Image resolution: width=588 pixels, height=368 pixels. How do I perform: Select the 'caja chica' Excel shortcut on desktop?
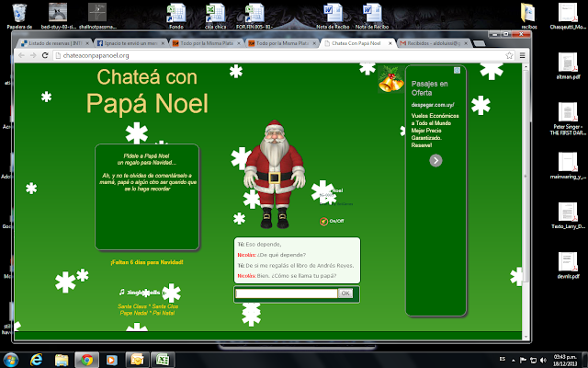click(215, 17)
